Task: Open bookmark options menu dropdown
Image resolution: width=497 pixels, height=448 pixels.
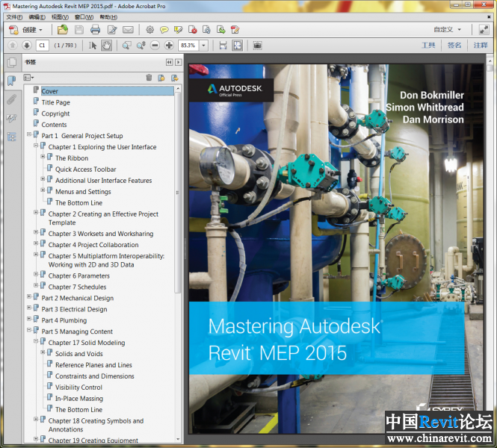Action: coord(28,78)
